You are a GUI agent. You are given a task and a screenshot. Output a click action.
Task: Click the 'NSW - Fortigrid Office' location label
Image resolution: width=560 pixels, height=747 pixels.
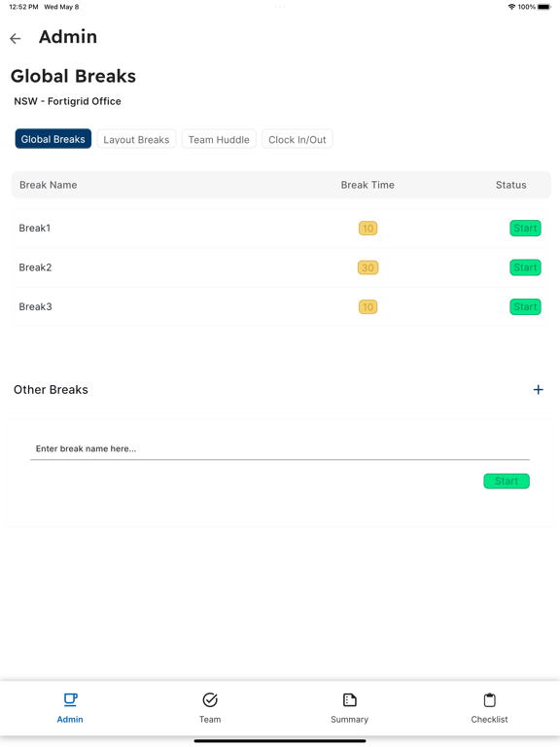click(67, 101)
